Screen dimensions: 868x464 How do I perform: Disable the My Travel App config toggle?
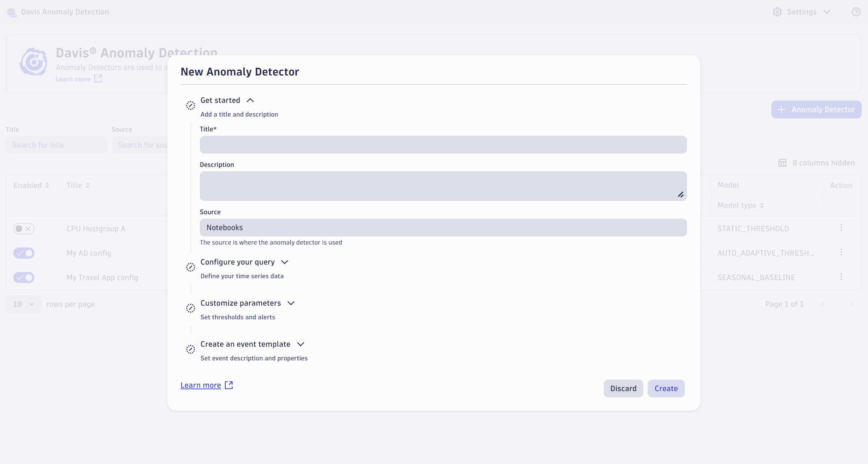pyautogui.click(x=24, y=277)
